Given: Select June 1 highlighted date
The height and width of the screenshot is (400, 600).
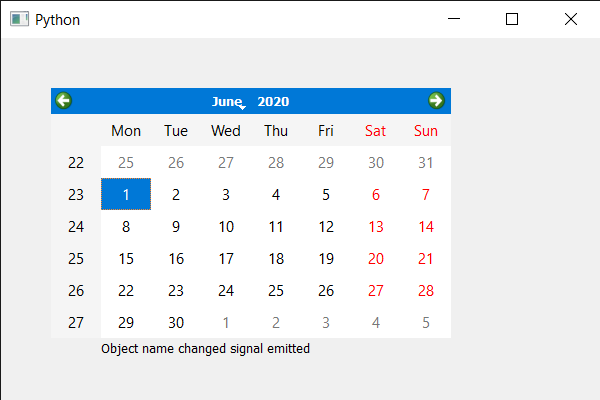Looking at the screenshot, I should point(126,194).
